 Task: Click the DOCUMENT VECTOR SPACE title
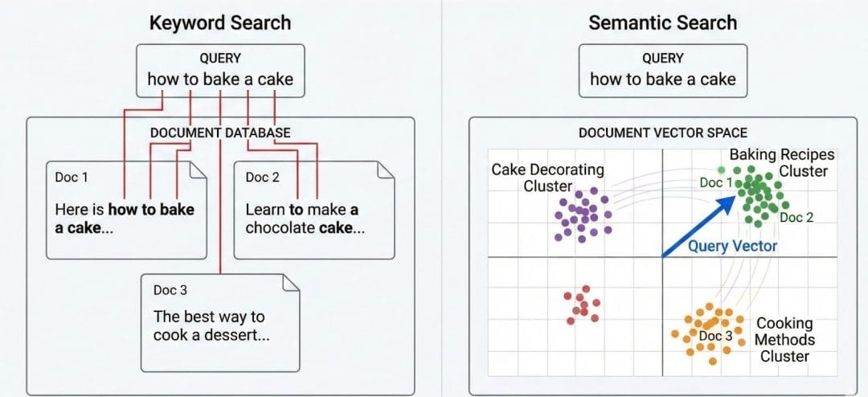663,133
